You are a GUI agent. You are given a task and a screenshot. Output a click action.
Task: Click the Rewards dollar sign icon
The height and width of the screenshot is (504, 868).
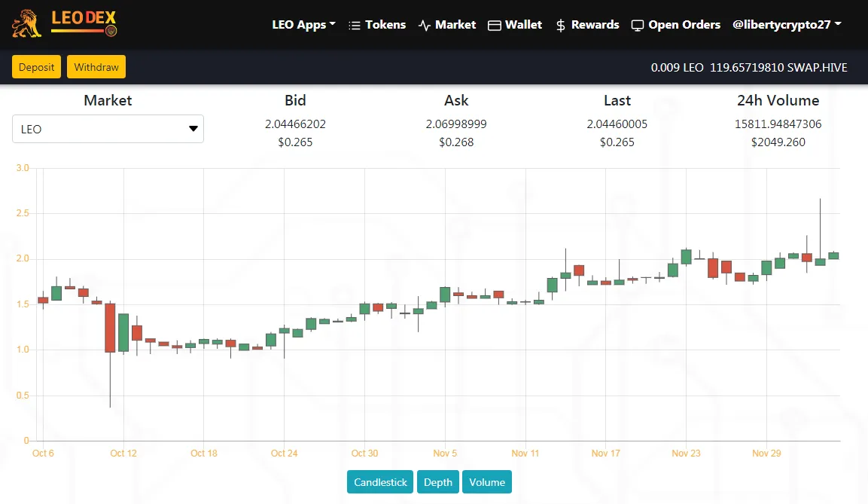(560, 26)
